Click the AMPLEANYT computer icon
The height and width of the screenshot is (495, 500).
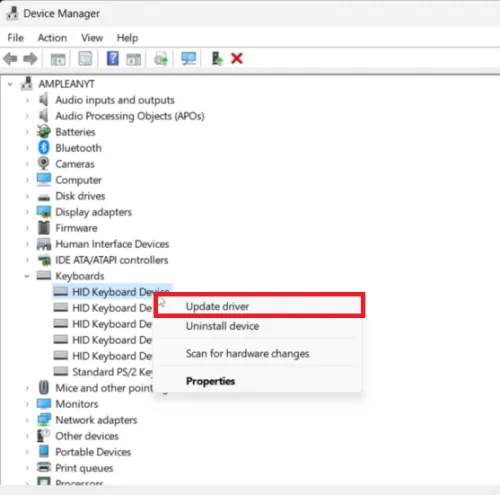click(27, 84)
